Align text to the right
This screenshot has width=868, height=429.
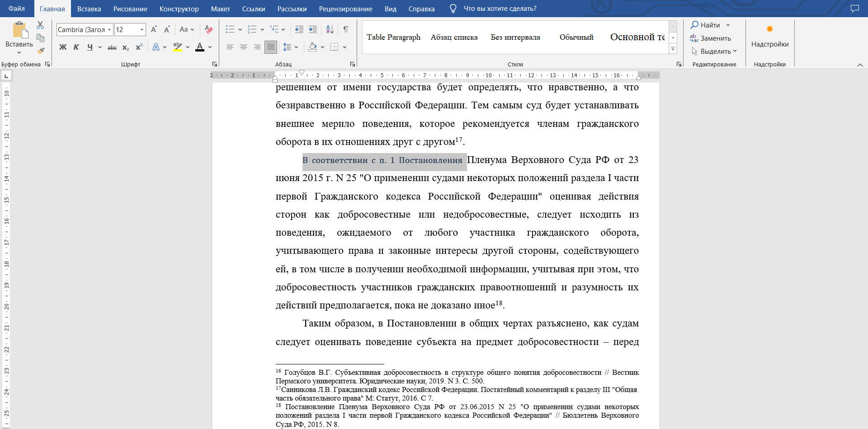tap(257, 47)
